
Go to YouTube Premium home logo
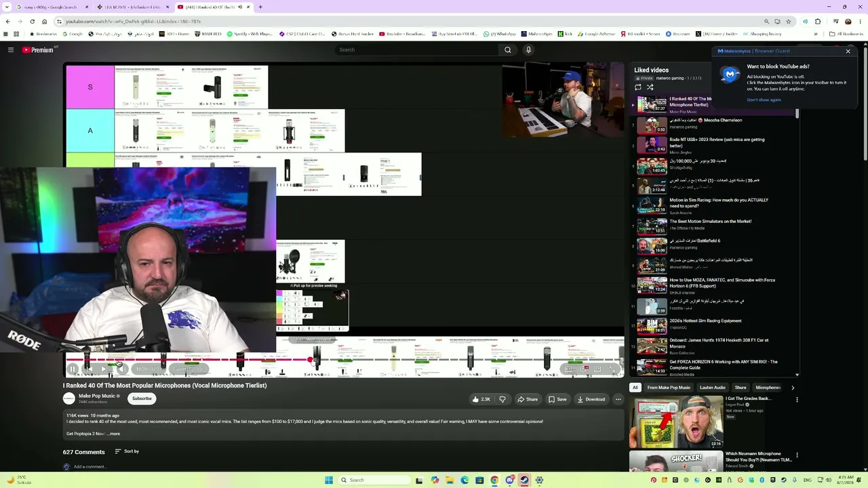(x=38, y=49)
